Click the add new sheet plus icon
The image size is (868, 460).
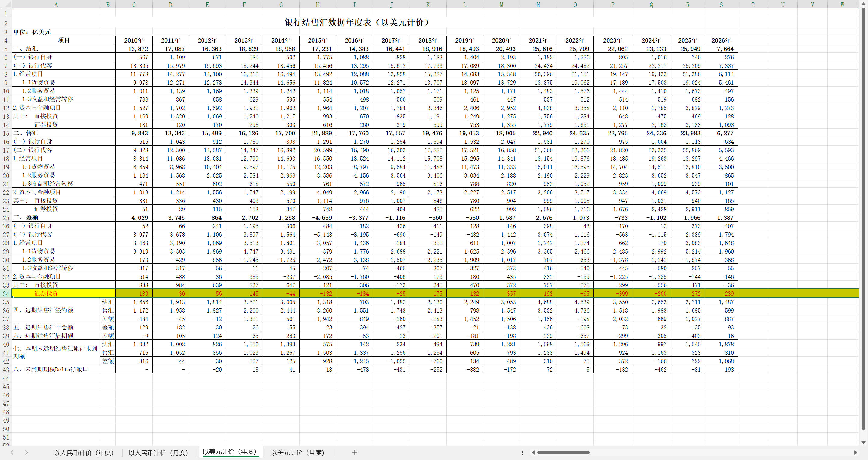click(354, 452)
